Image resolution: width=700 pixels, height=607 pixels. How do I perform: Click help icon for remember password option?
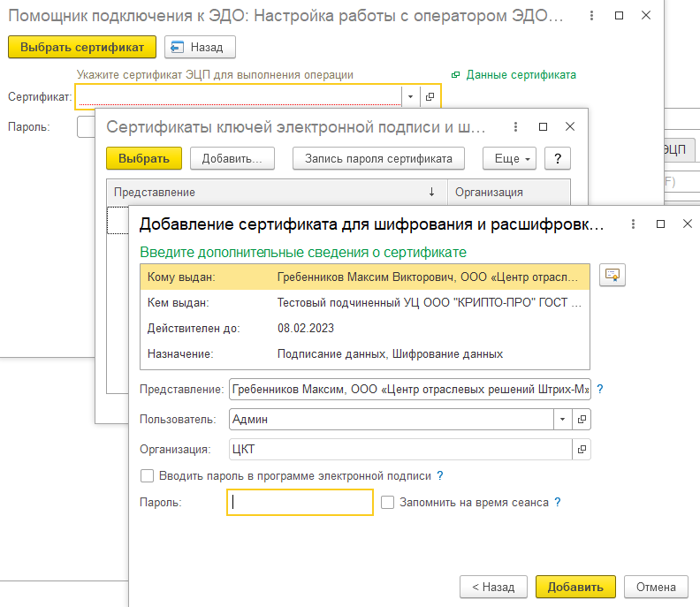click(558, 502)
